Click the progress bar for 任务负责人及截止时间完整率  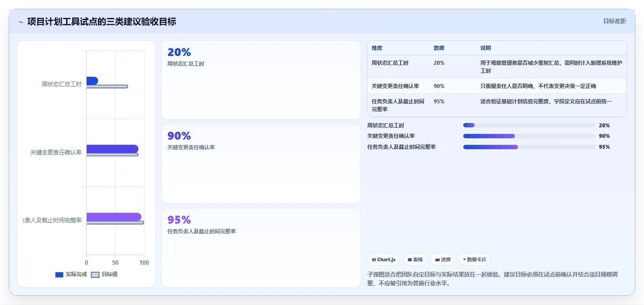(x=529, y=147)
